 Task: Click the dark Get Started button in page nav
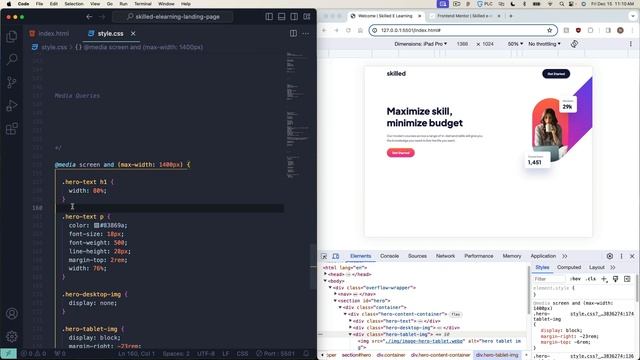(x=556, y=74)
